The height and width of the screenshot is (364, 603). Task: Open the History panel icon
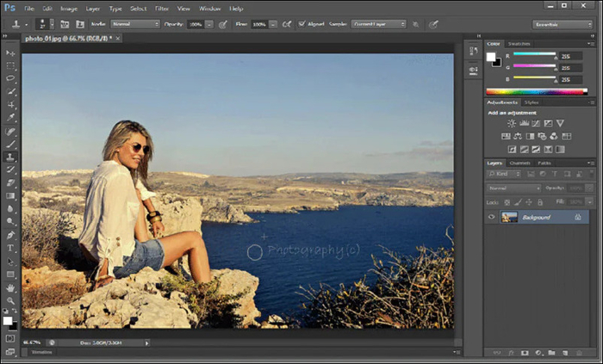(474, 51)
